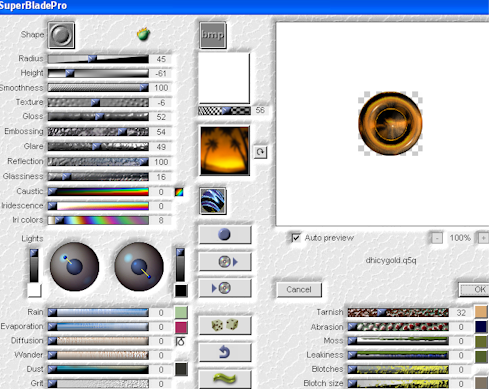489x389 pixels.
Task: Open the bmp texture button
Action: [213, 35]
